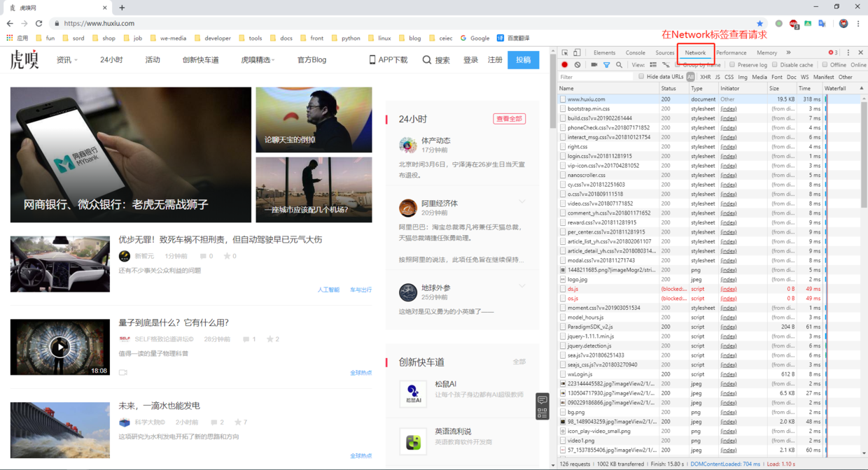This screenshot has width=868, height=470.
Task: Click the bookmark star in address bar
Action: click(759, 23)
